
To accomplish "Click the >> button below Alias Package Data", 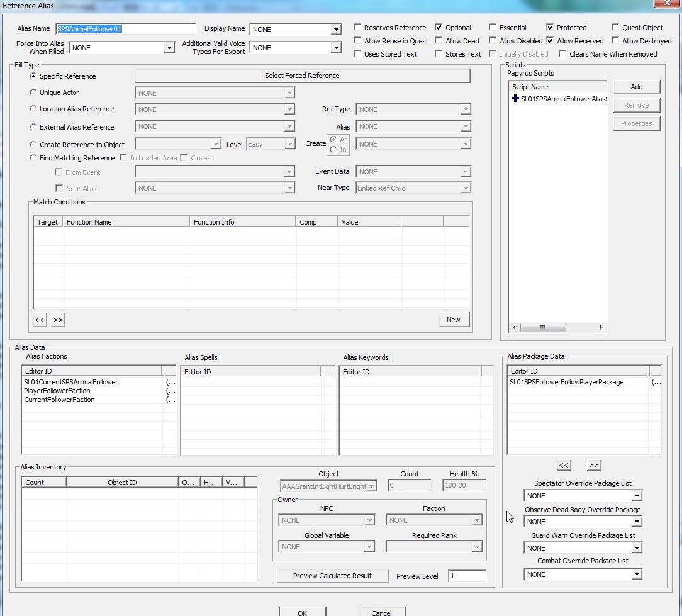I will tap(593, 465).
